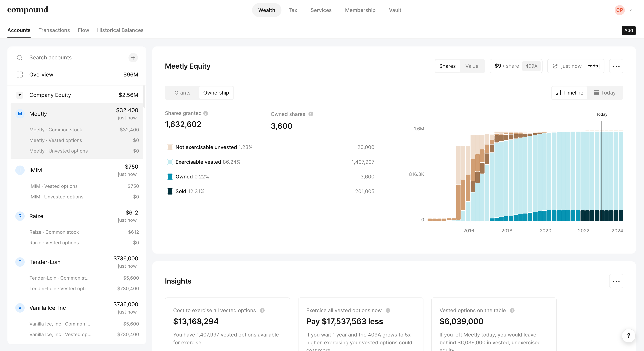The height and width of the screenshot is (351, 644).
Task: Open the user menu chevron
Action: click(x=630, y=10)
